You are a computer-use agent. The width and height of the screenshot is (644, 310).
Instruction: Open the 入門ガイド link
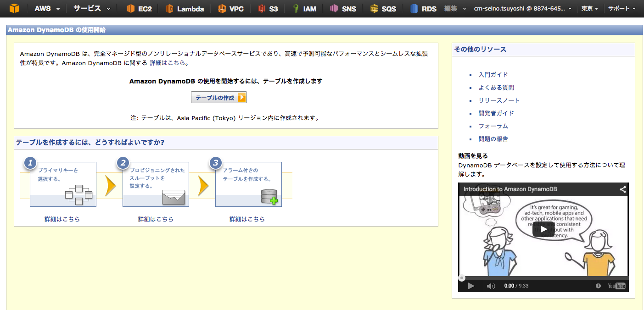point(493,75)
